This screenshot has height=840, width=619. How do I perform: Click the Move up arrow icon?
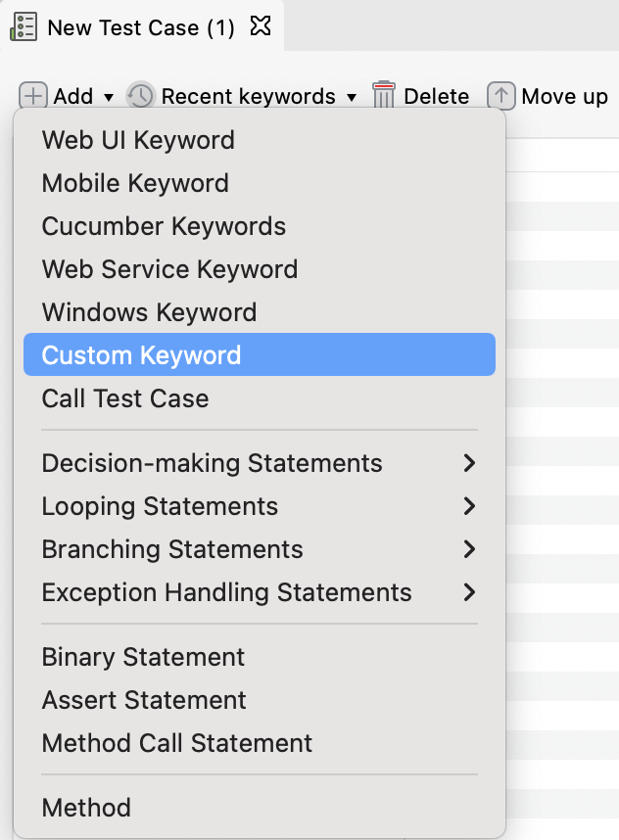(500, 96)
